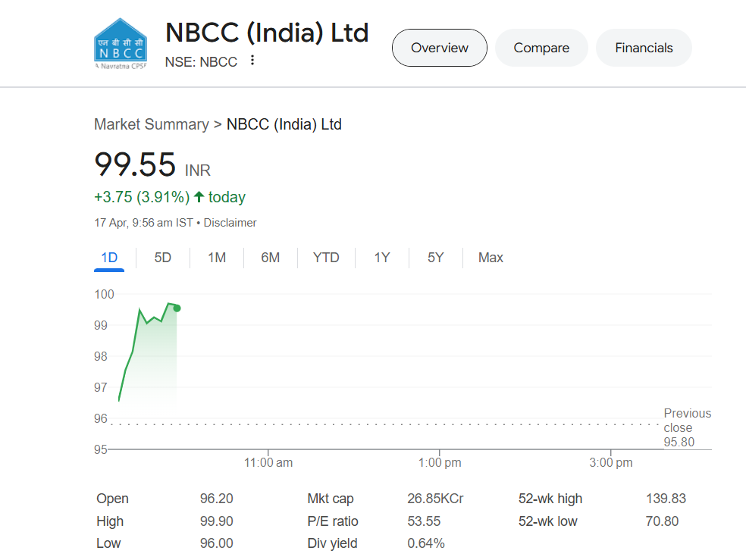Open the Market Summary breadcrumb link
The width and height of the screenshot is (746, 560).
(152, 124)
